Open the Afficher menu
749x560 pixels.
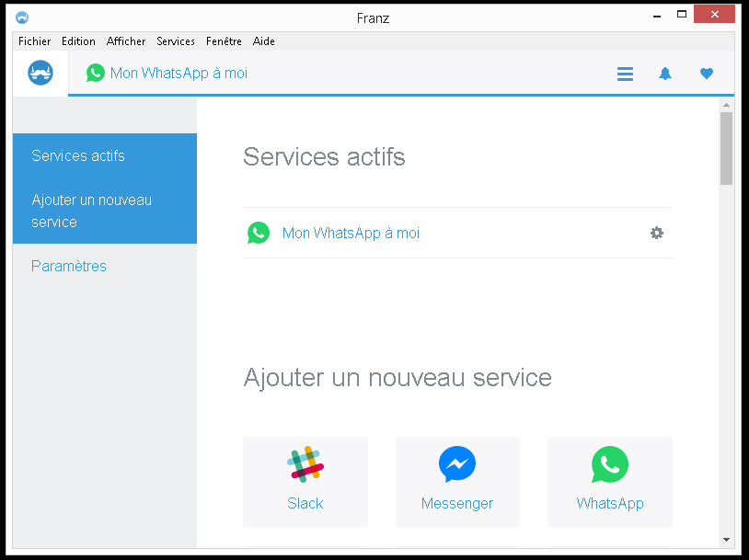point(126,41)
